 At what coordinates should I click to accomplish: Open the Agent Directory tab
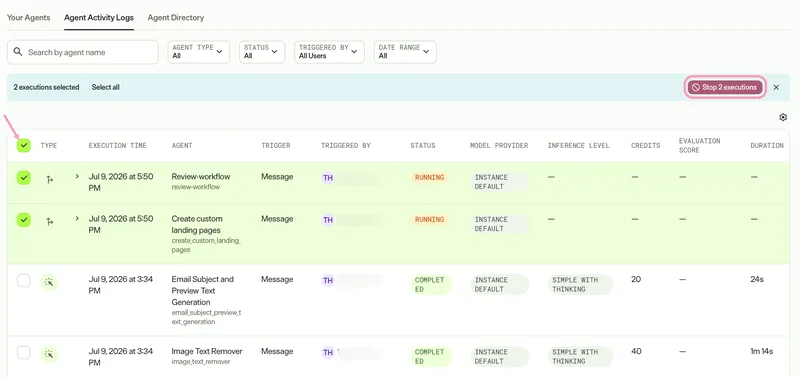tap(176, 17)
